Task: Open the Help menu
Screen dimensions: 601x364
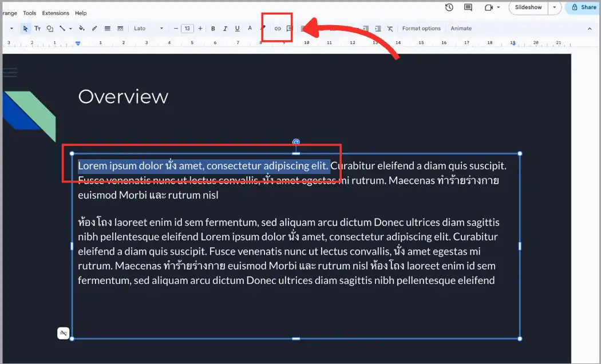Action: coord(81,13)
